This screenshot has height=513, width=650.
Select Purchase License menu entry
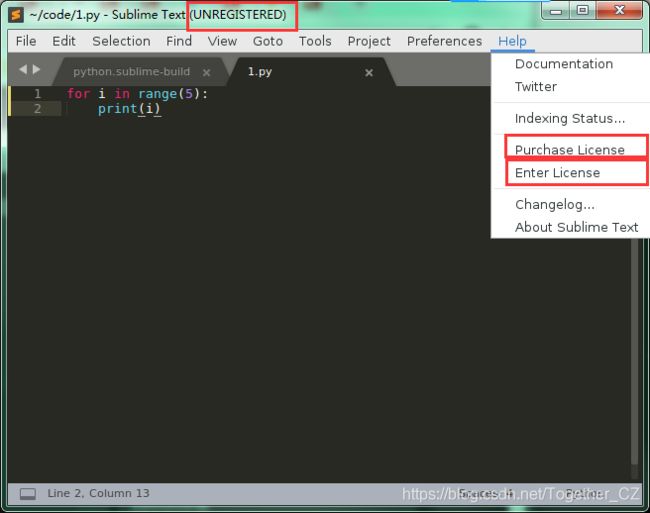tap(570, 150)
